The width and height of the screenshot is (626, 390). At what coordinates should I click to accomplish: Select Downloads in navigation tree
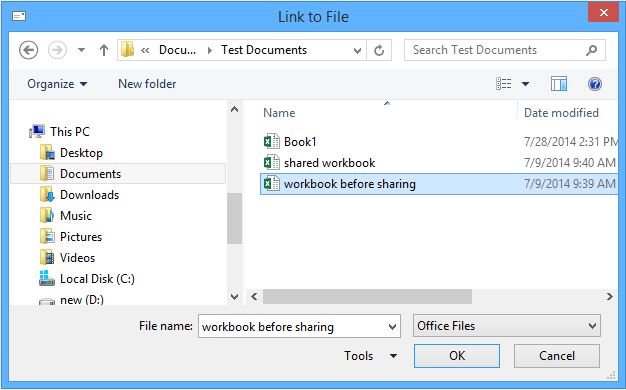(89, 195)
